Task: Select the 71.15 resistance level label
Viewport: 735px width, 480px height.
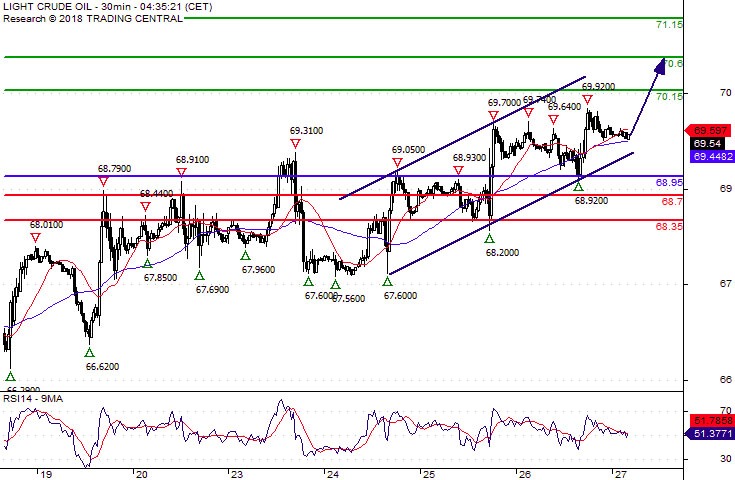Action: (x=669, y=24)
